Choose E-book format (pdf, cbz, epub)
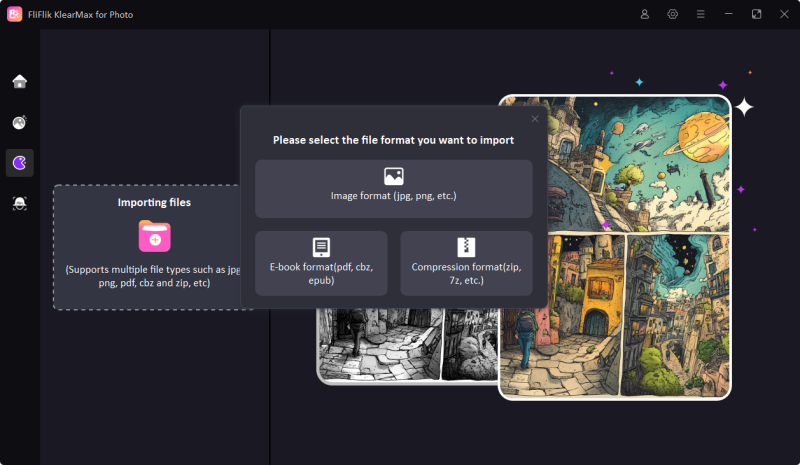 pyautogui.click(x=321, y=263)
